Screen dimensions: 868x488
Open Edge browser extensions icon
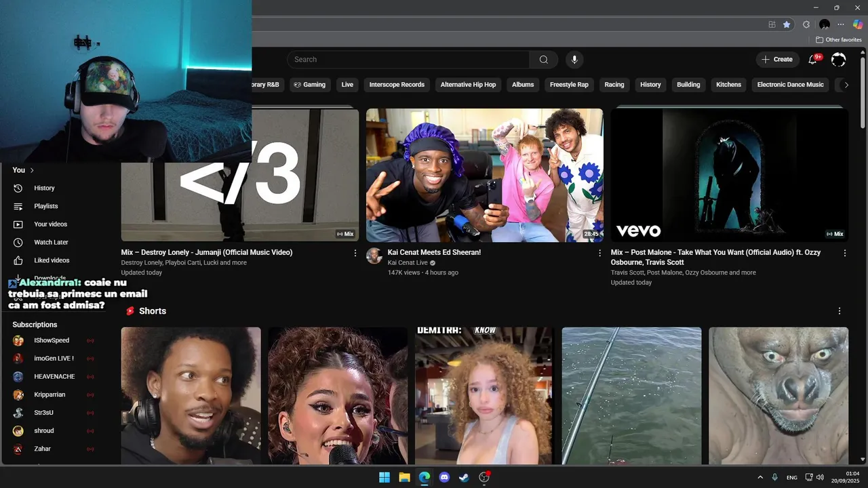[x=806, y=24]
